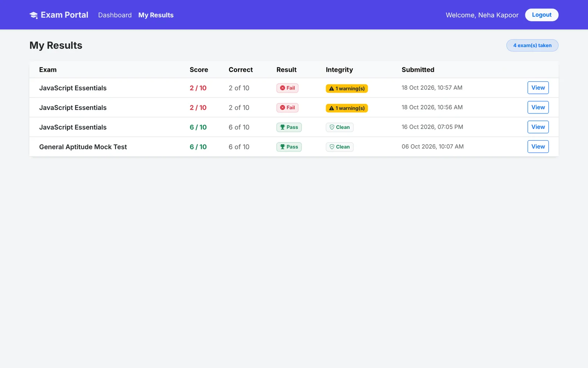Click the Result column header
Image resolution: width=588 pixels, height=368 pixels.
pyautogui.click(x=286, y=70)
